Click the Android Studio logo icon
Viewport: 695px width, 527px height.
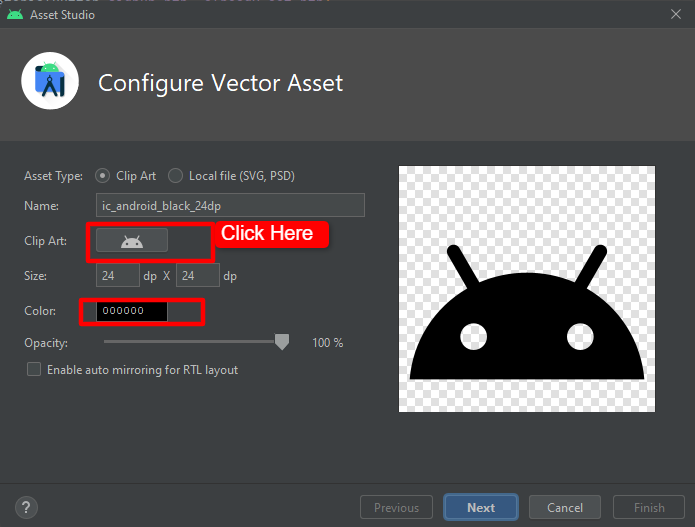pos(50,81)
